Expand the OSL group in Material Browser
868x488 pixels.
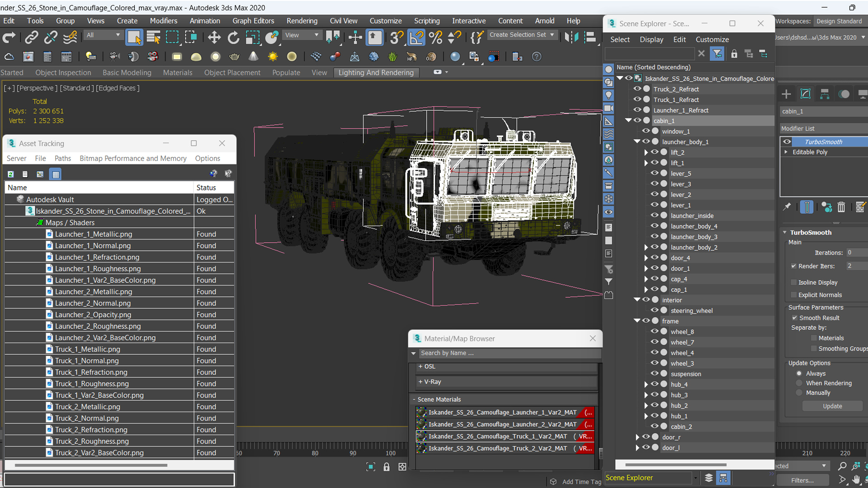tap(420, 366)
